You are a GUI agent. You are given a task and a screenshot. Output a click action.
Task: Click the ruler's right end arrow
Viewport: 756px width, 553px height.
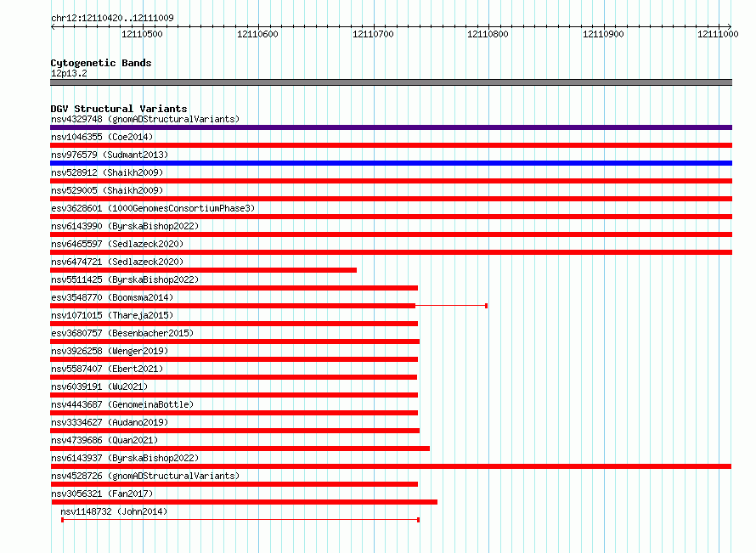pyautogui.click(x=730, y=26)
